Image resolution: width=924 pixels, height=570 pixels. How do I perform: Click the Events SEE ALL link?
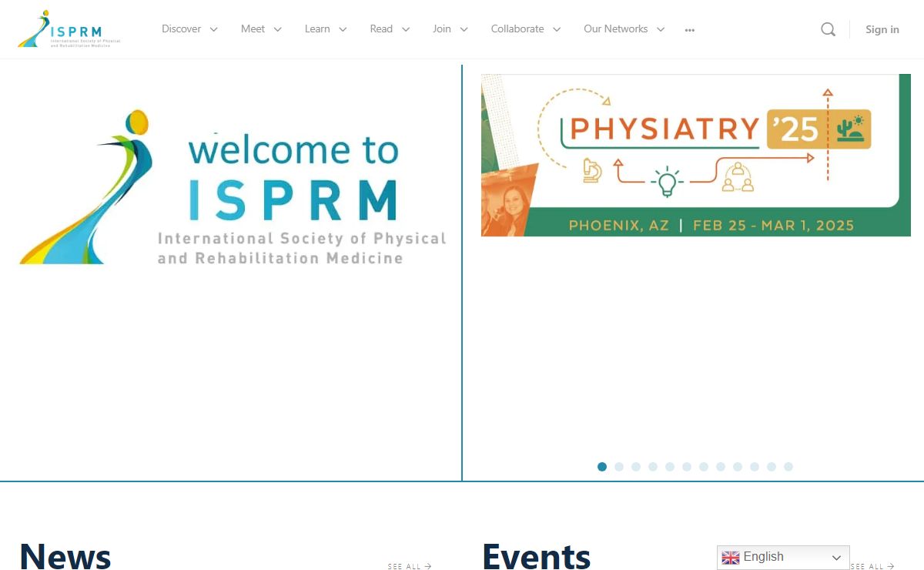tap(872, 566)
